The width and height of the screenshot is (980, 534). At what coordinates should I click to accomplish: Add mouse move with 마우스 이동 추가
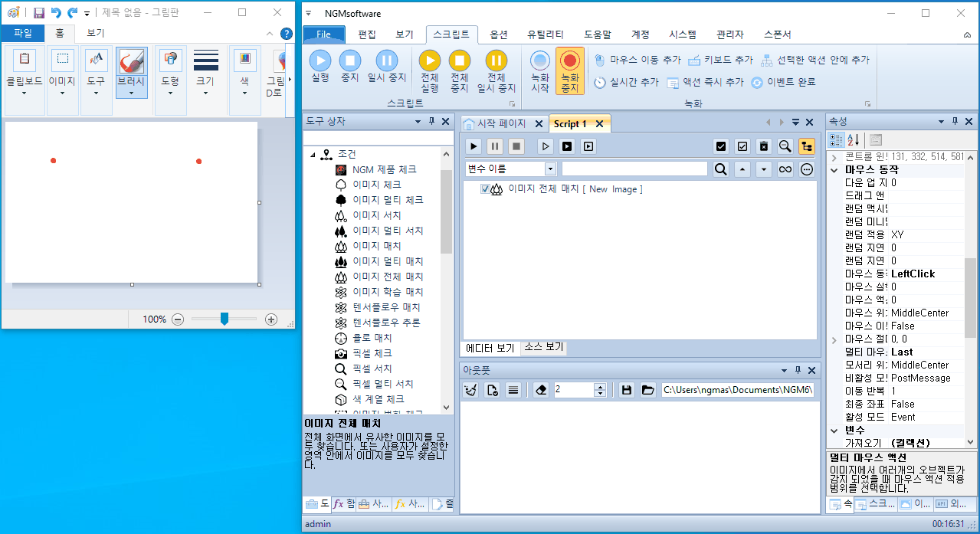click(x=637, y=59)
